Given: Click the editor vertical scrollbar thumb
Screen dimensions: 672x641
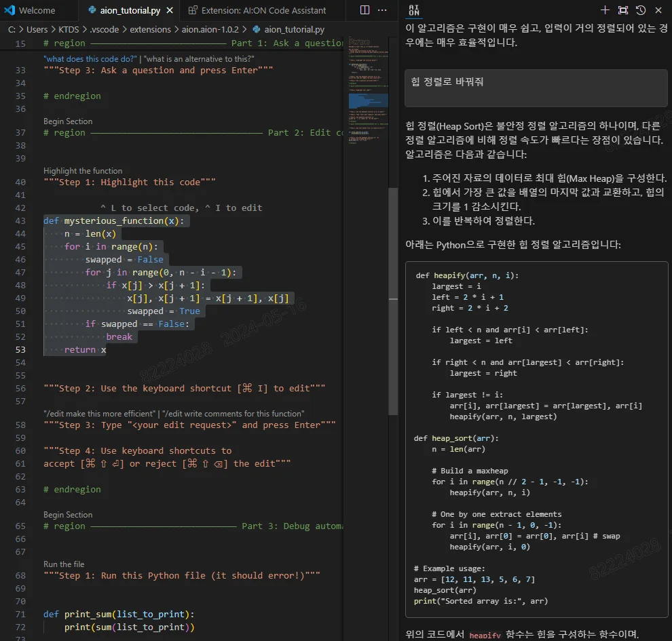Looking at the screenshot, I should [393, 301].
